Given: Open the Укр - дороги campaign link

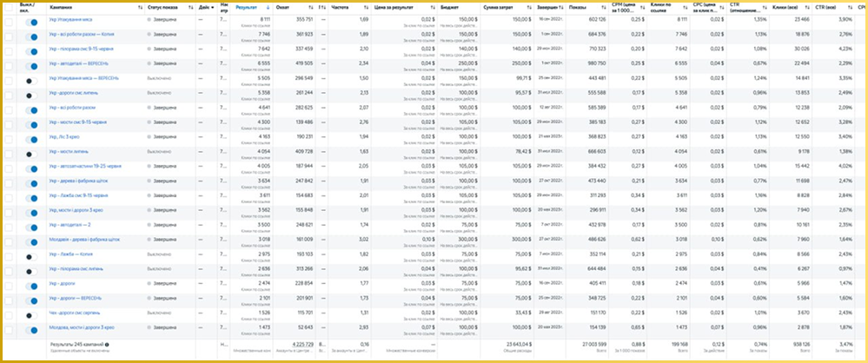Looking at the screenshot, I should point(62,283).
